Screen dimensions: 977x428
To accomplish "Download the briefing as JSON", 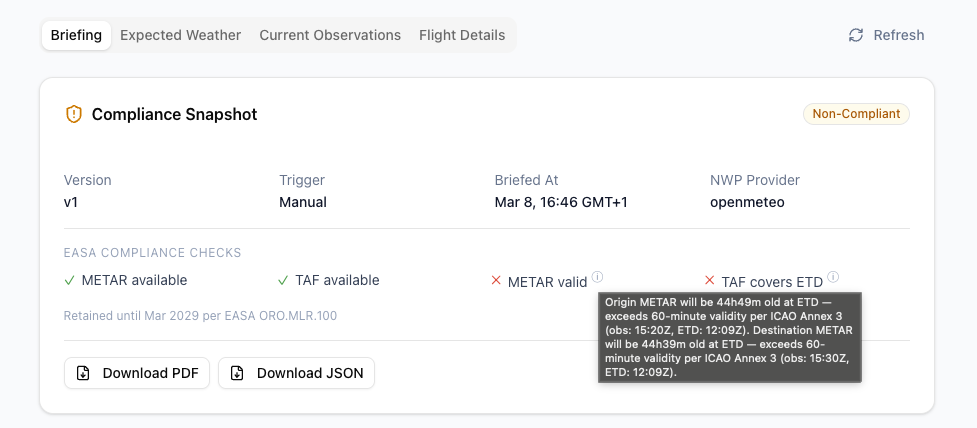I will 296,373.
